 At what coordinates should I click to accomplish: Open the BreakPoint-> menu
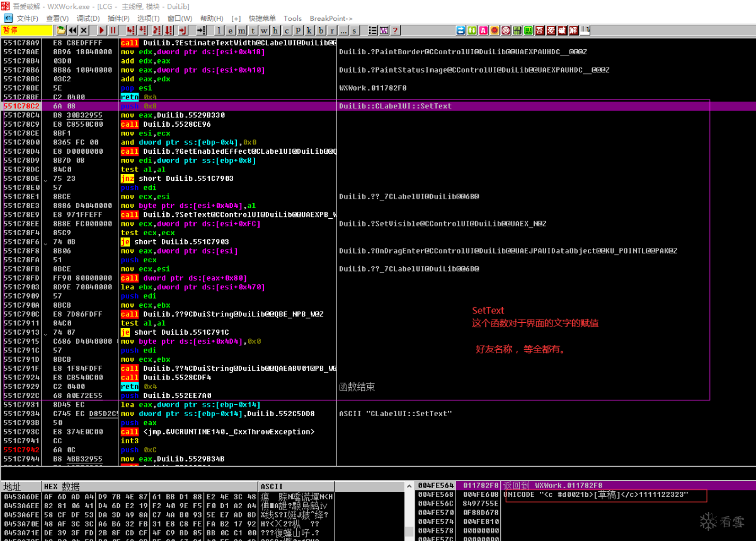pyautogui.click(x=331, y=18)
